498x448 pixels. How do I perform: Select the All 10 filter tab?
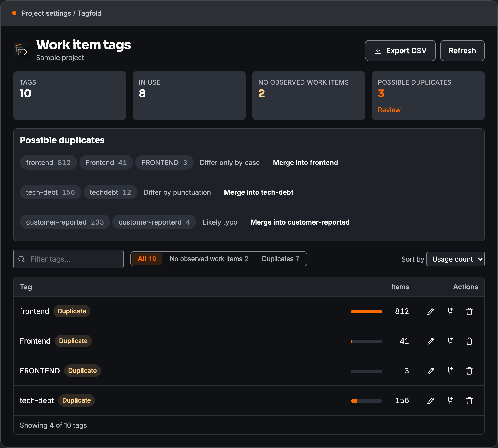click(147, 259)
